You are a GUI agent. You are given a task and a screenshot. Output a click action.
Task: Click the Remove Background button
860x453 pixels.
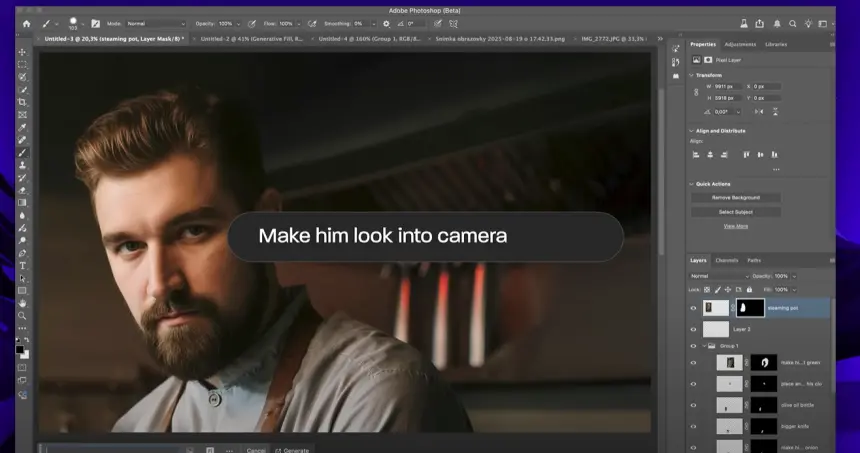coord(736,197)
